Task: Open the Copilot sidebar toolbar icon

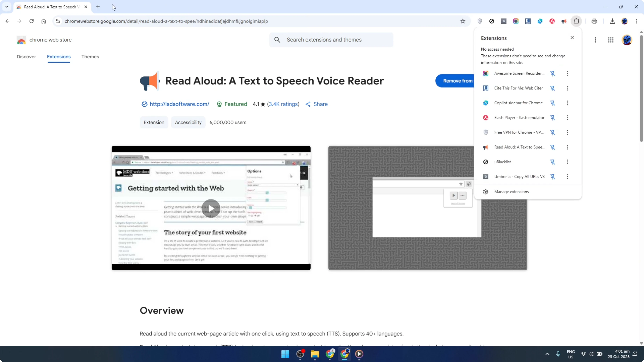Action: (x=540, y=21)
